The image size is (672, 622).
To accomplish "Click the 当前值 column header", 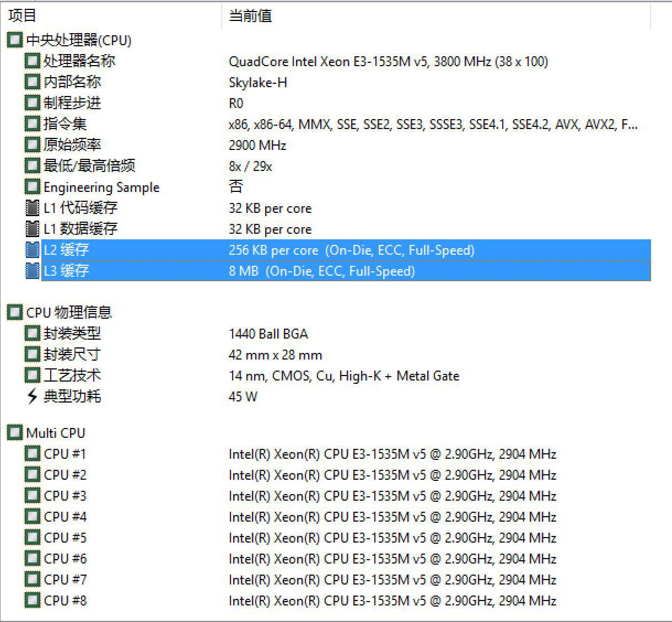I will [x=250, y=16].
